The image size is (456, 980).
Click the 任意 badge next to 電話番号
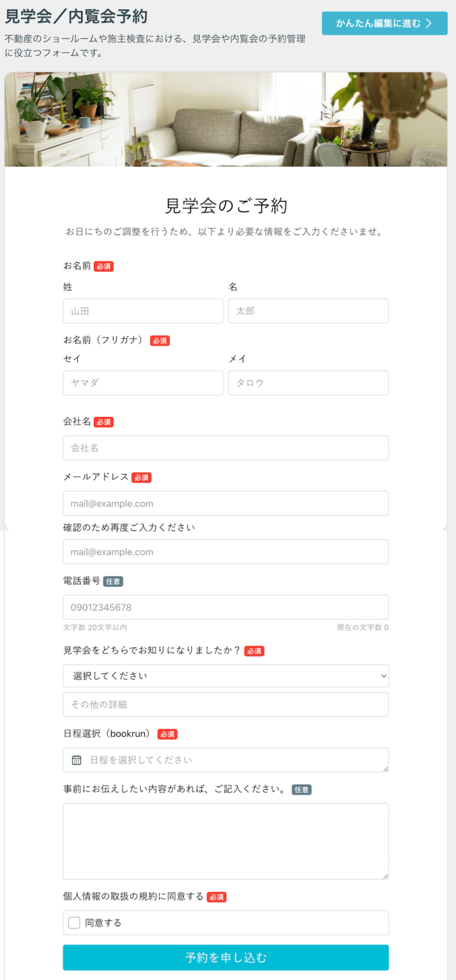(x=113, y=581)
